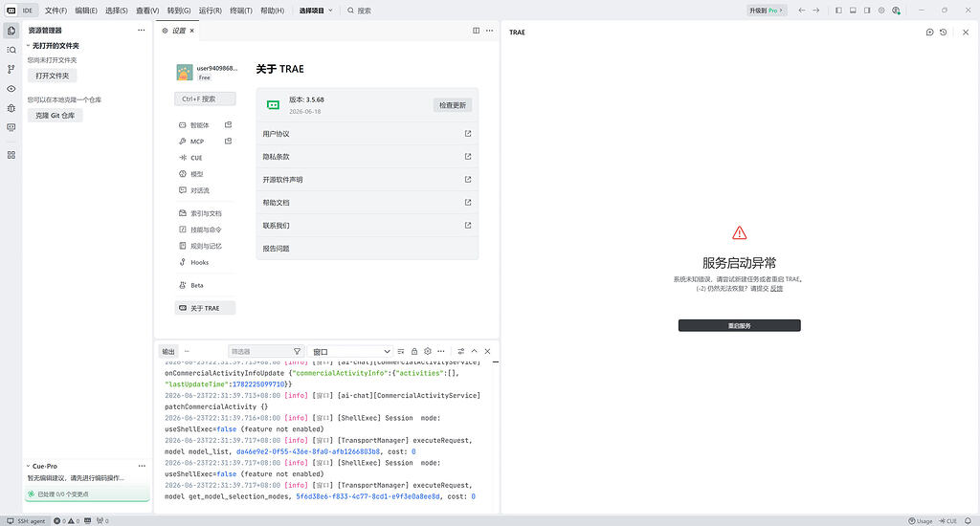The height and width of the screenshot is (526, 980).
Task: Open external link icon next to MCP
Action: pyautogui.click(x=228, y=142)
